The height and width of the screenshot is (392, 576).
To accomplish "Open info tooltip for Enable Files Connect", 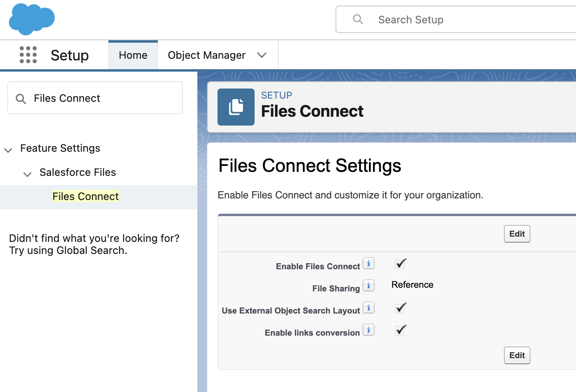I will coord(369,263).
